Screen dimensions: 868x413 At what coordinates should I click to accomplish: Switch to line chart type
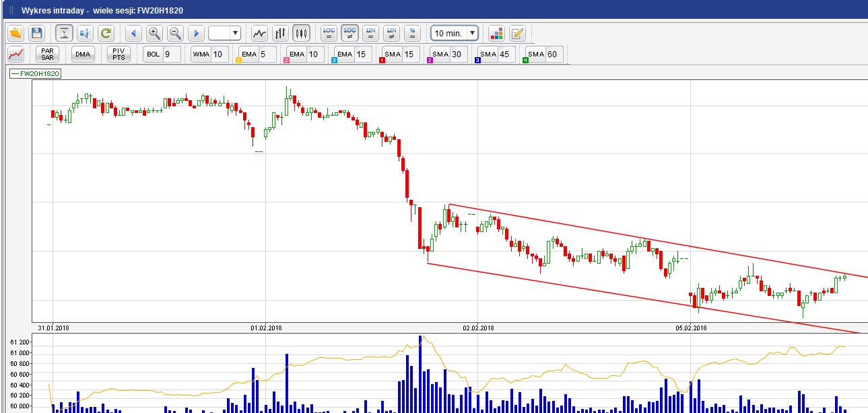coord(259,33)
